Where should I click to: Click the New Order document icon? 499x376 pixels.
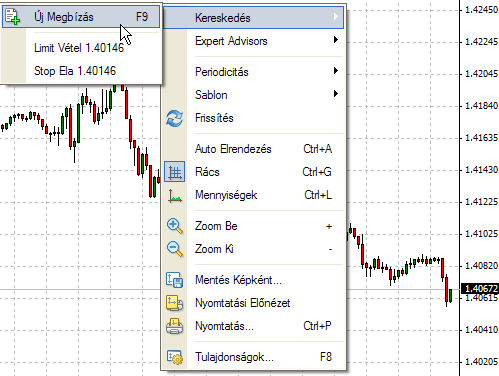pyautogui.click(x=12, y=17)
